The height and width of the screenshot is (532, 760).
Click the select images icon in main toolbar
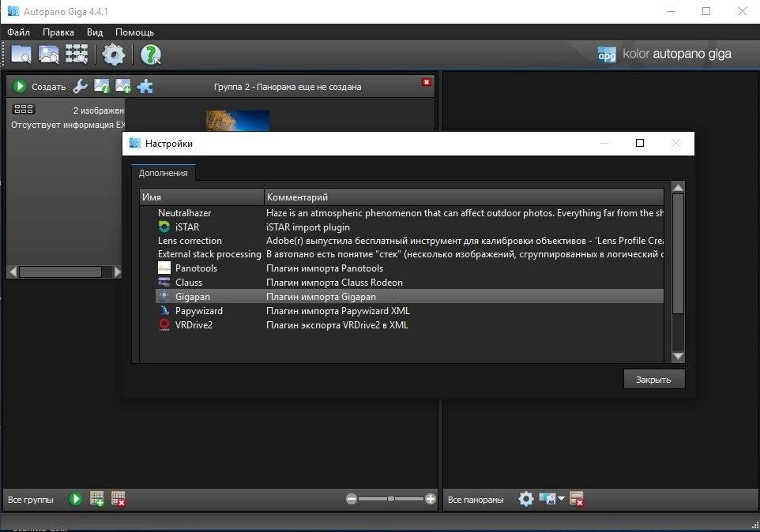[49, 54]
